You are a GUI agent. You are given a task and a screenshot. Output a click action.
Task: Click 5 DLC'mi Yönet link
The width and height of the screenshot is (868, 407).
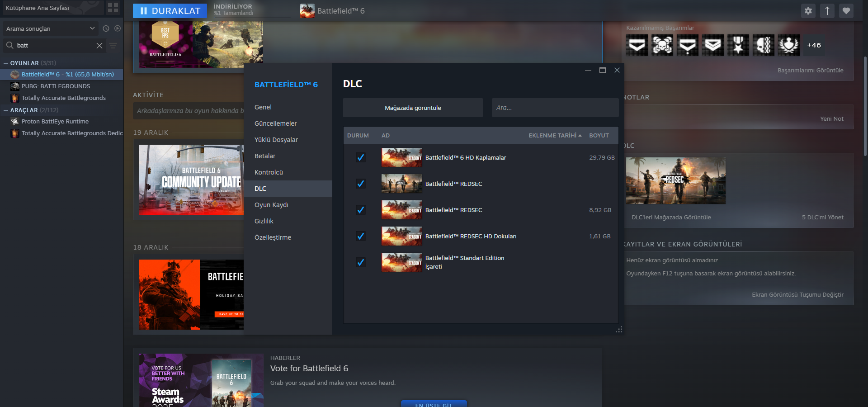click(x=823, y=218)
